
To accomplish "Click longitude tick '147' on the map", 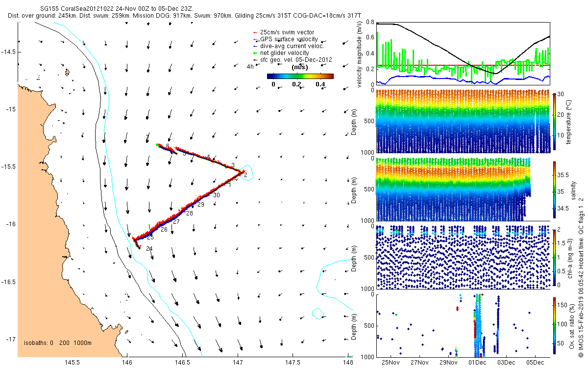I will (238, 363).
